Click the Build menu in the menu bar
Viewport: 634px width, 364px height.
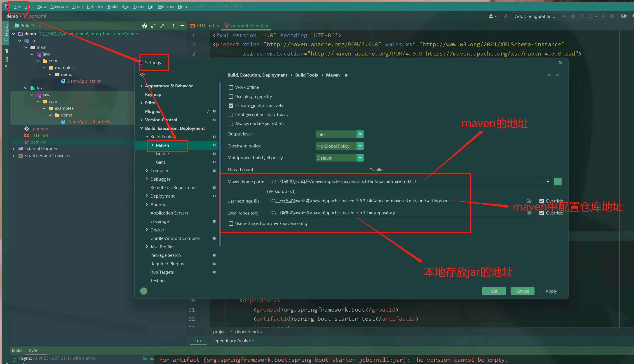pos(112,6)
